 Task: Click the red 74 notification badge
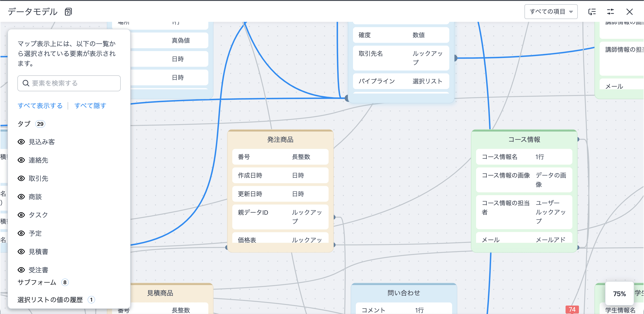pos(572,310)
